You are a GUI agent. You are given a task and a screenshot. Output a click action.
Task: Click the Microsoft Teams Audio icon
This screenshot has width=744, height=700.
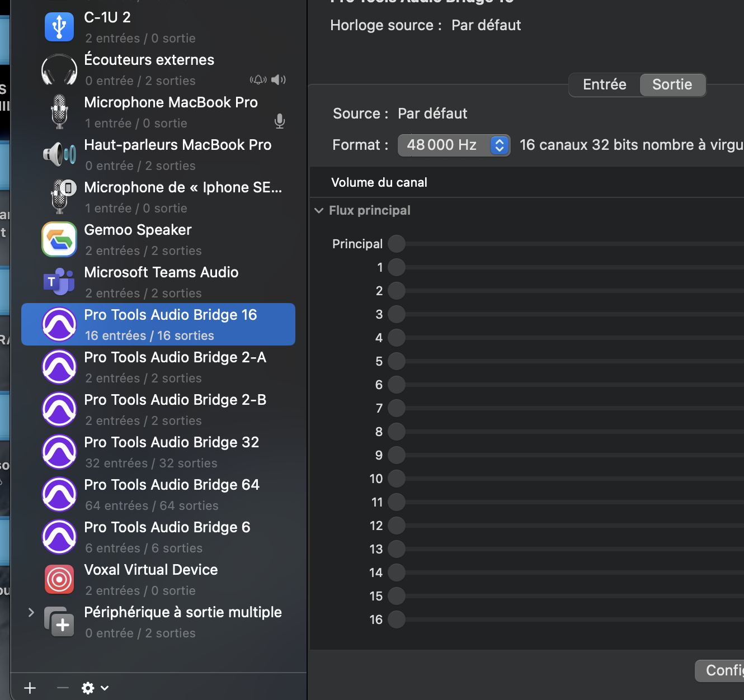[x=59, y=282]
